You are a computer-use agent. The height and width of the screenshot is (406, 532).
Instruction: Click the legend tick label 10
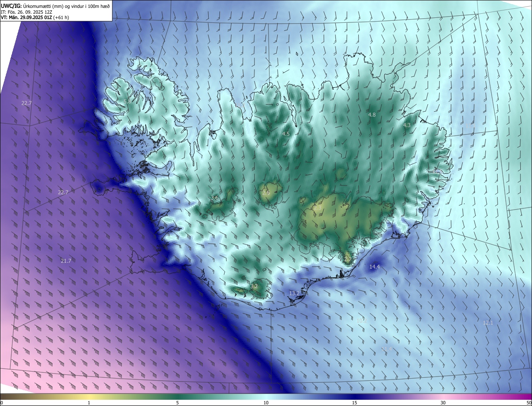tap(266, 403)
